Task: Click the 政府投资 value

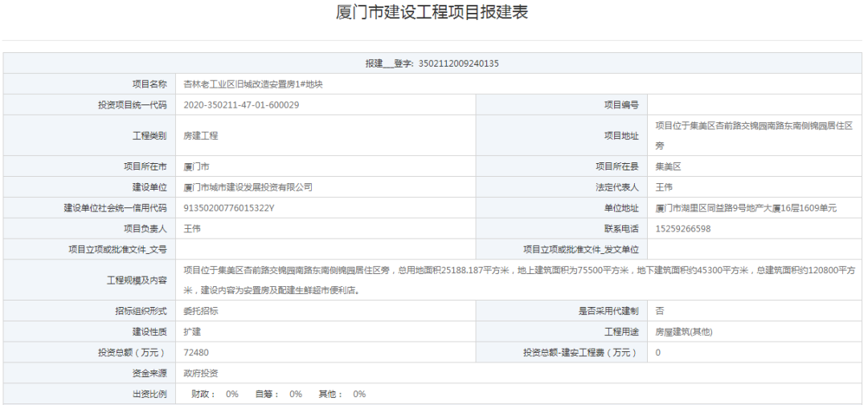Action: point(201,374)
